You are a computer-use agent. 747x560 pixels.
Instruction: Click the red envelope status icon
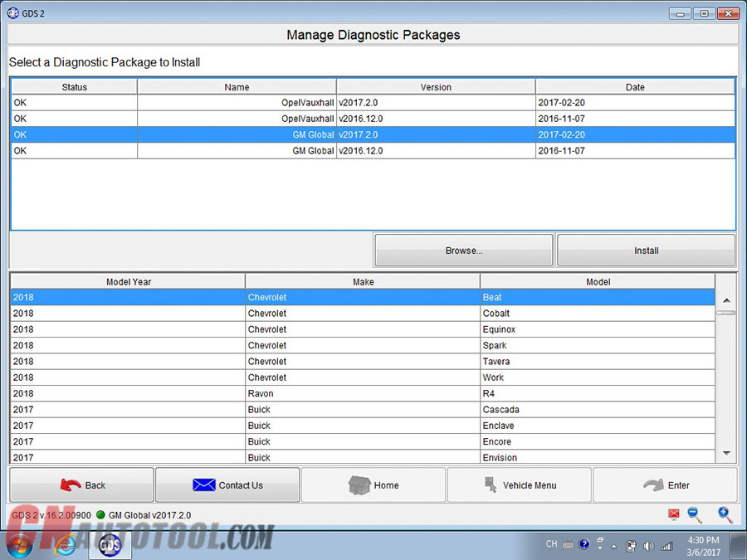click(674, 514)
